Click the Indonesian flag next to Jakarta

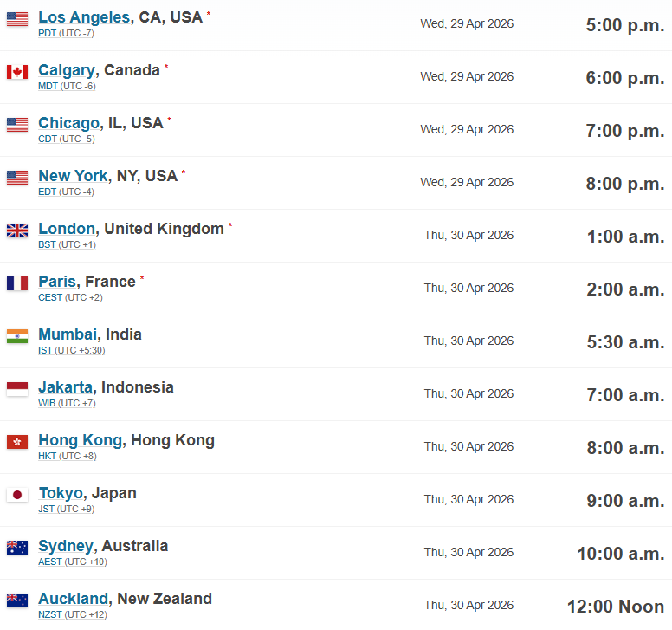(17, 389)
